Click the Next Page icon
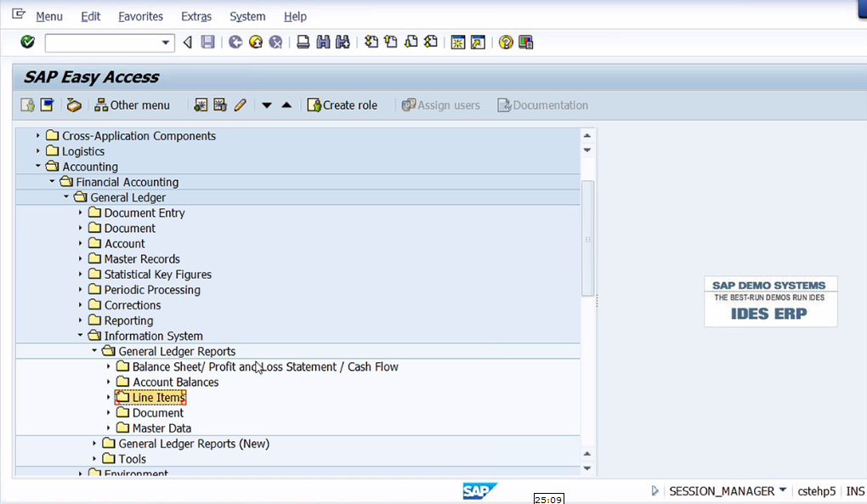 point(411,42)
